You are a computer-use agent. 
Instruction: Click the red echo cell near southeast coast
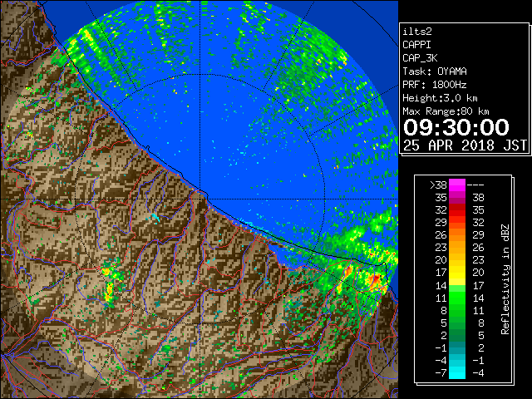coord(377,279)
